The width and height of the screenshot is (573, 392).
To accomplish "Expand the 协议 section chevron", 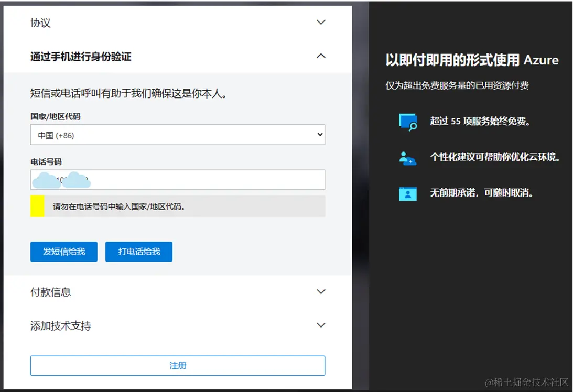I will coord(321,23).
